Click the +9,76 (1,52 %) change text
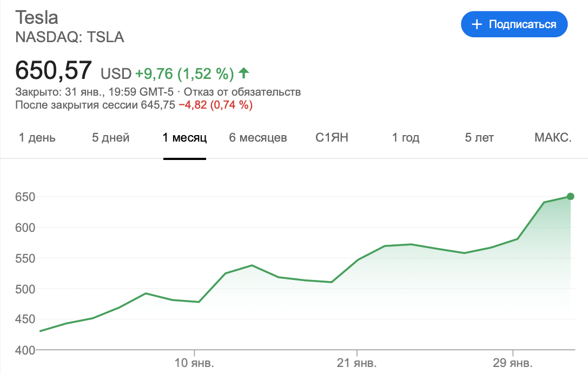Screen dimensions: 588x374 click(184, 74)
